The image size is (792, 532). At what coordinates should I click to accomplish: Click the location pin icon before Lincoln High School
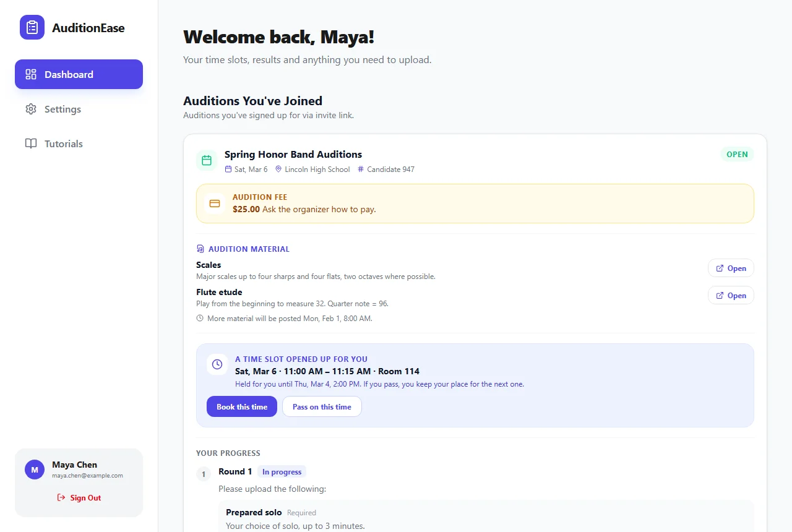(x=278, y=169)
